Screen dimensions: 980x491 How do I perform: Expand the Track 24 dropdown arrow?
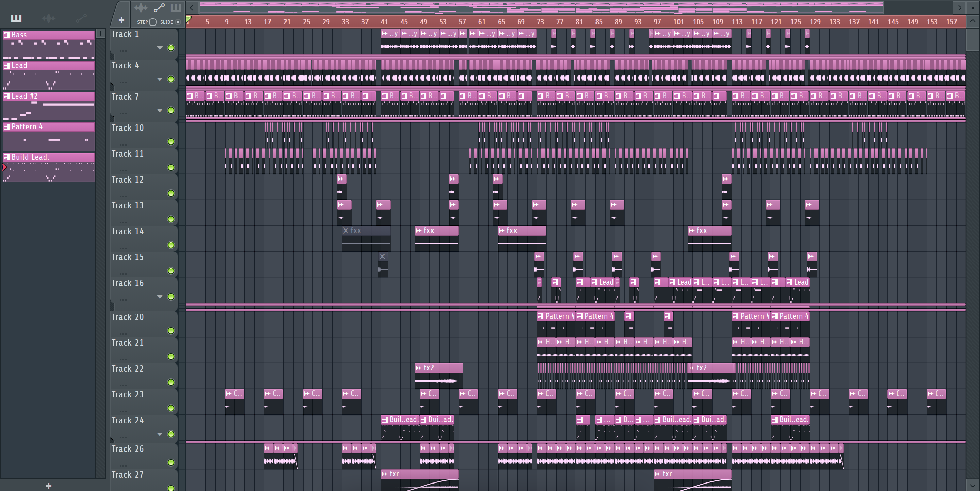160,434
